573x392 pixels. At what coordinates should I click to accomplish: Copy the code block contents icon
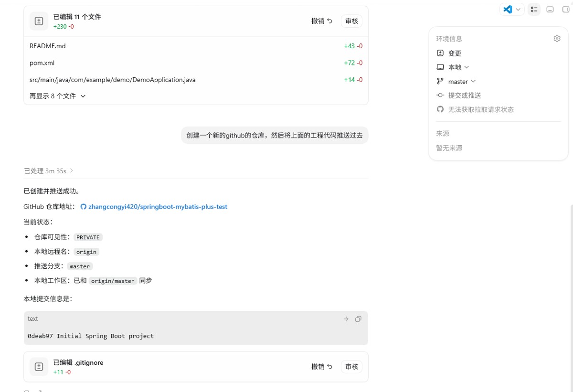(358, 319)
